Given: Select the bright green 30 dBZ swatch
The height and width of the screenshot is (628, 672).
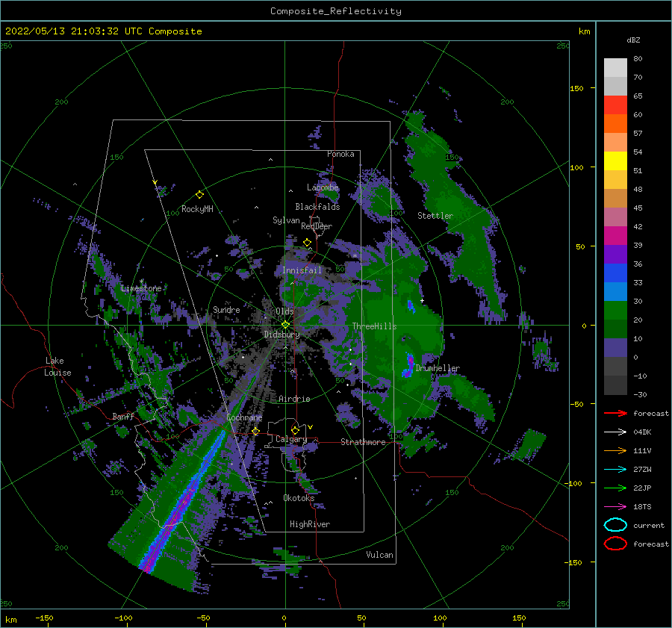Looking at the screenshot, I should [615, 310].
